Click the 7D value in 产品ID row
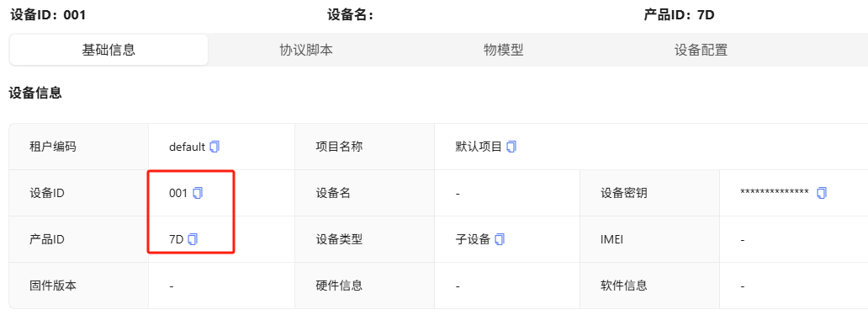Viewport: 868px width, 326px height. point(176,239)
